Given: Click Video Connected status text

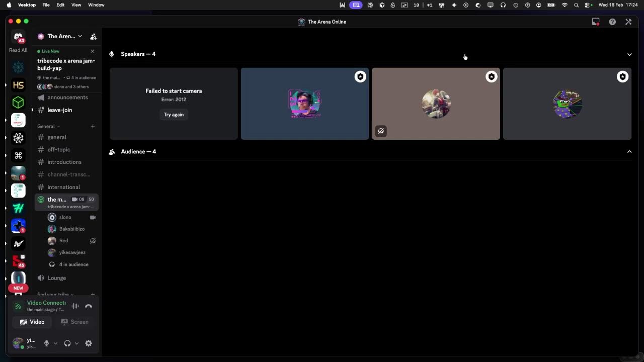Looking at the screenshot, I should [x=46, y=303].
